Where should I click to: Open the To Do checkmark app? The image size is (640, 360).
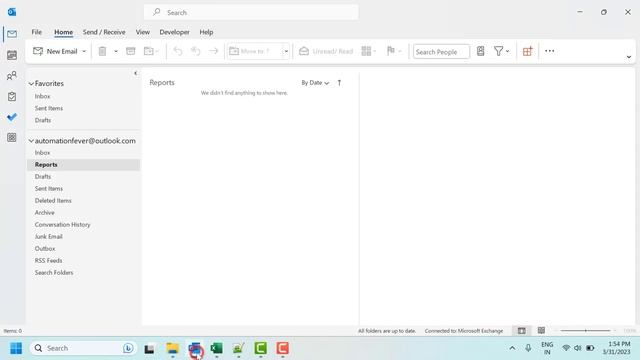(x=12, y=117)
